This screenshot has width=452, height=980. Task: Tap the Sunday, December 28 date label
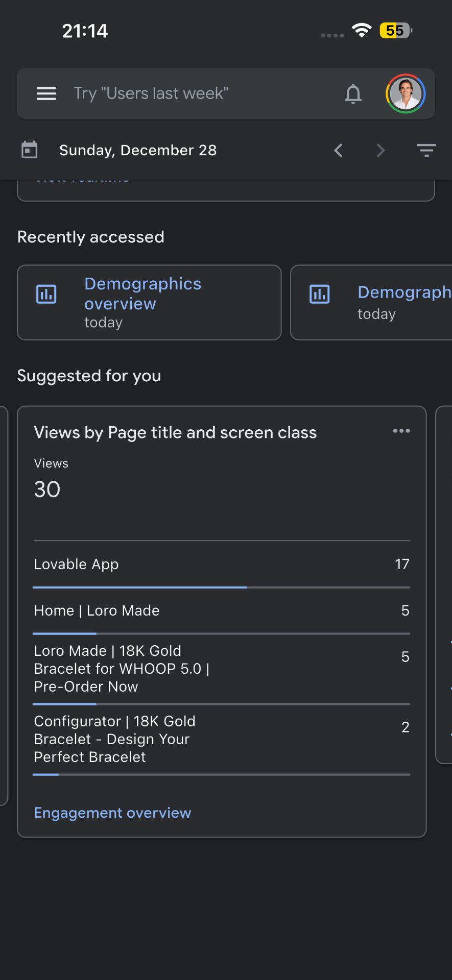pos(138,151)
